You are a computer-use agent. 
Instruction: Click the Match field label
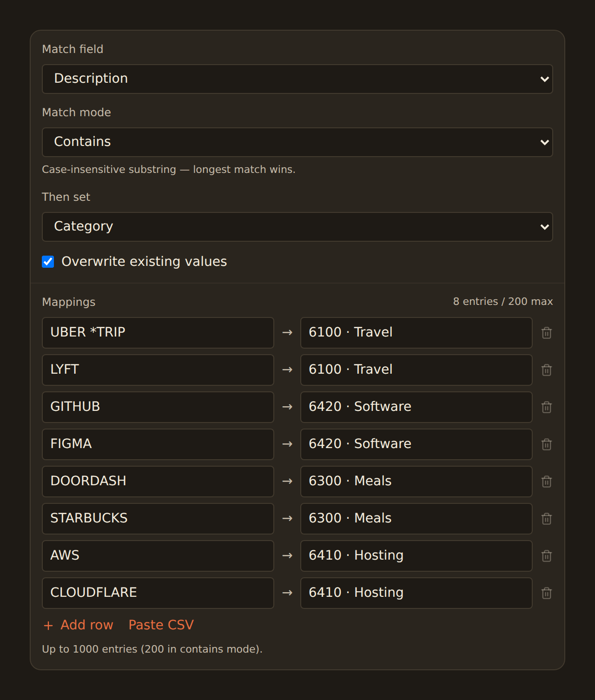pos(73,49)
